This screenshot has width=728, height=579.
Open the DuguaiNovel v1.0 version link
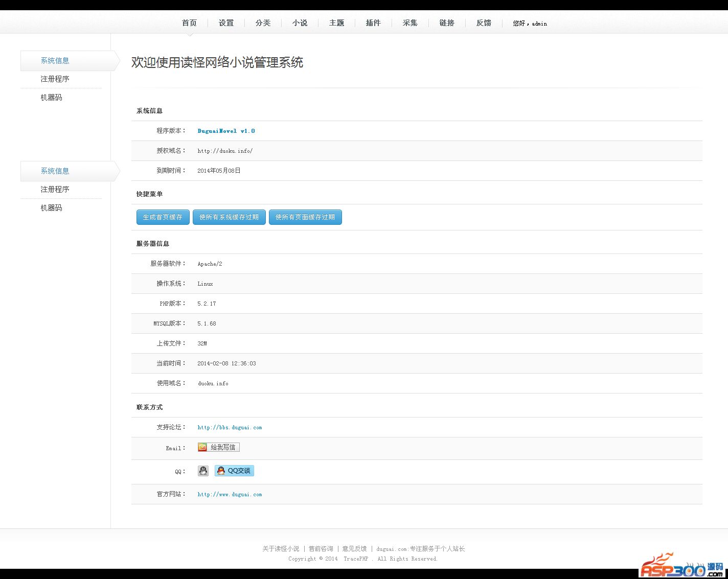coord(226,131)
